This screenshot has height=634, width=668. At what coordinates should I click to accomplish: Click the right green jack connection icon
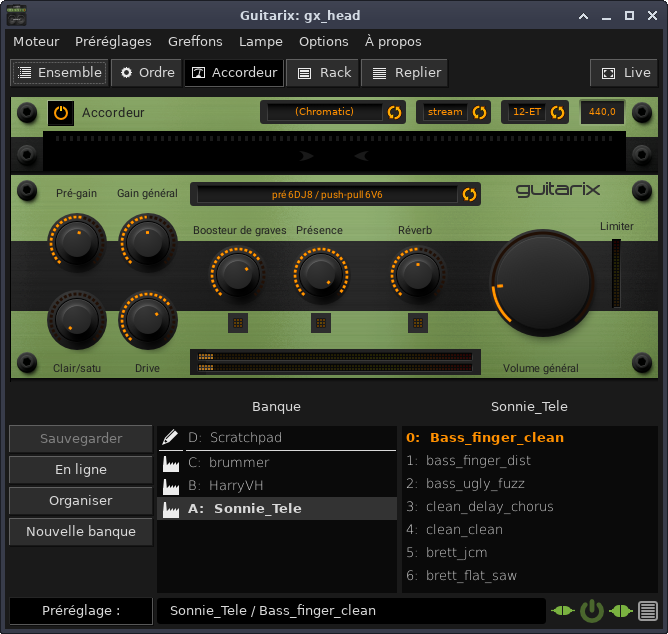621,610
